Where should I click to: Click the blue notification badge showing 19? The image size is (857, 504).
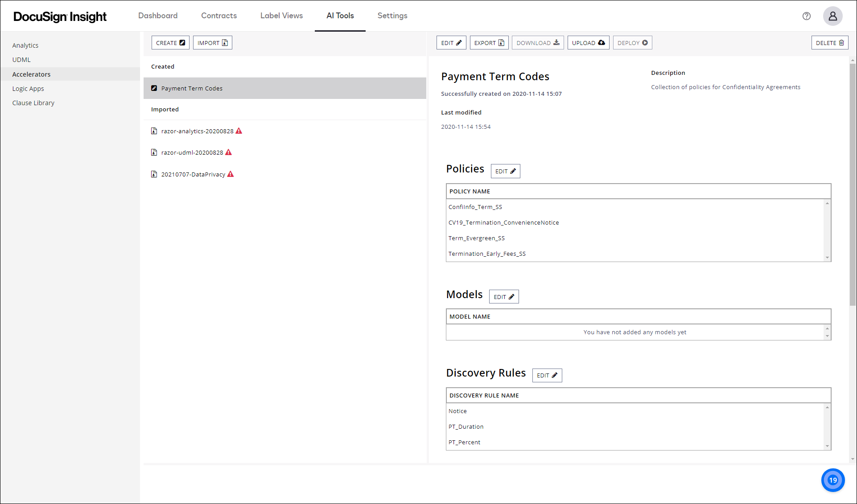833,480
